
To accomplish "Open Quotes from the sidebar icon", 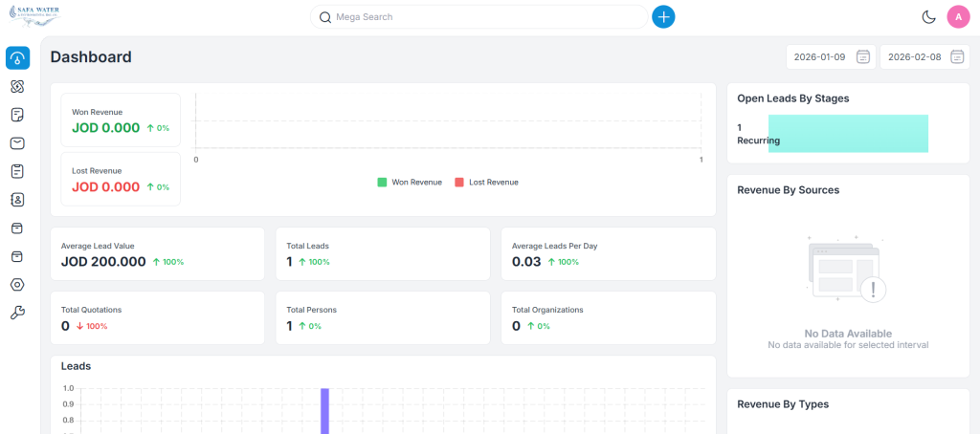I will (x=17, y=115).
